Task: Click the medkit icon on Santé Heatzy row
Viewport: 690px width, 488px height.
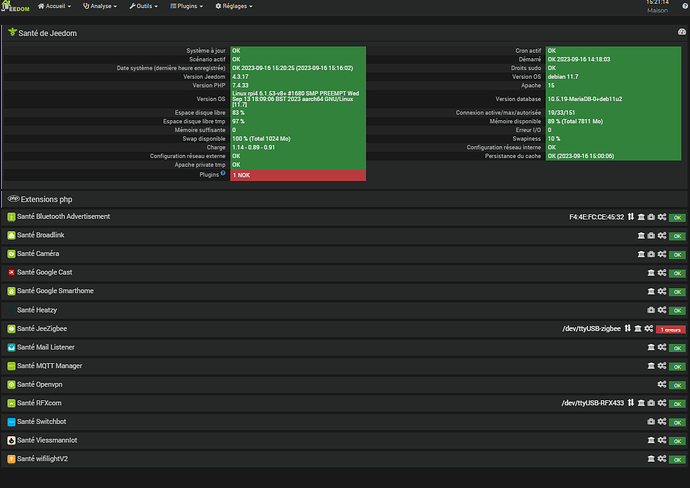Action: click(651, 310)
